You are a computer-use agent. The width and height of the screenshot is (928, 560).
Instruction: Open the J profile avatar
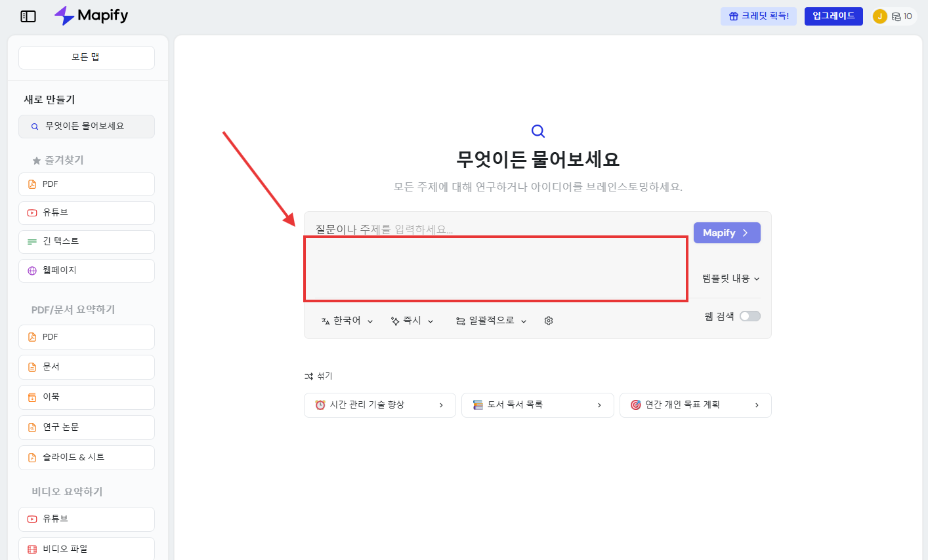[879, 16]
